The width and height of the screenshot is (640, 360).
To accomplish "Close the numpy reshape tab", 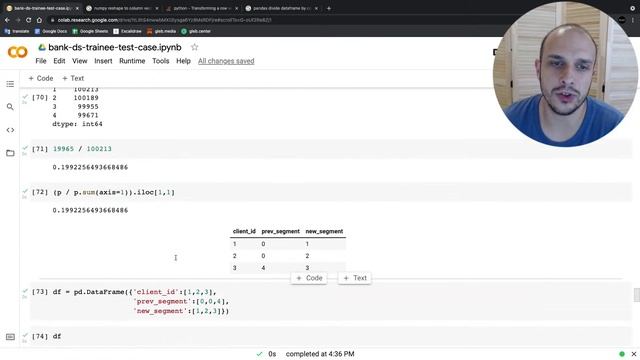I will (157, 8).
